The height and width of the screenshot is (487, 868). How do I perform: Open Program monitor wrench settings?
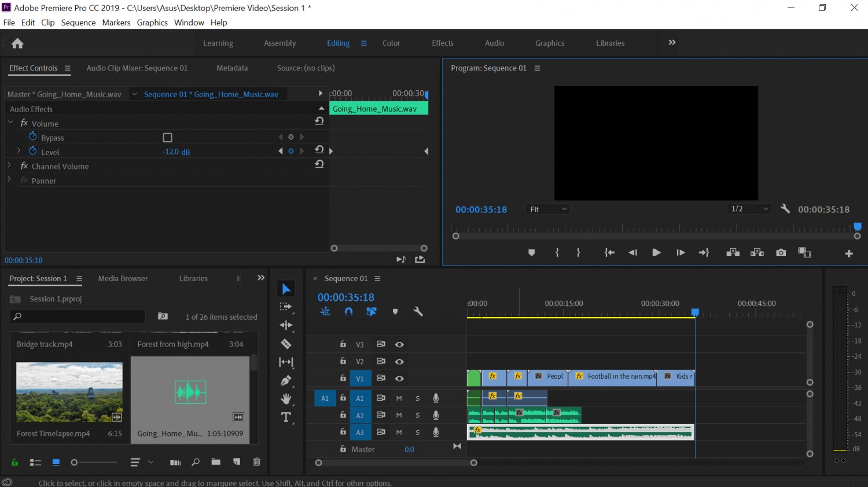pyautogui.click(x=785, y=209)
